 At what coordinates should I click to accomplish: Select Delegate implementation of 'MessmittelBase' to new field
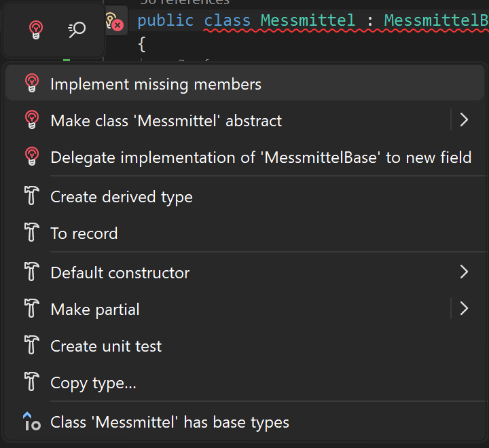244,157
